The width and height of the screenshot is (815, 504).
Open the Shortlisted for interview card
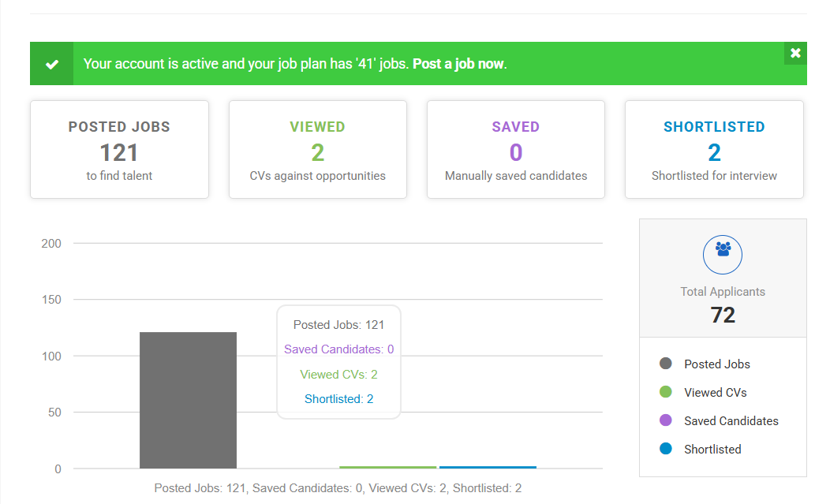713,149
